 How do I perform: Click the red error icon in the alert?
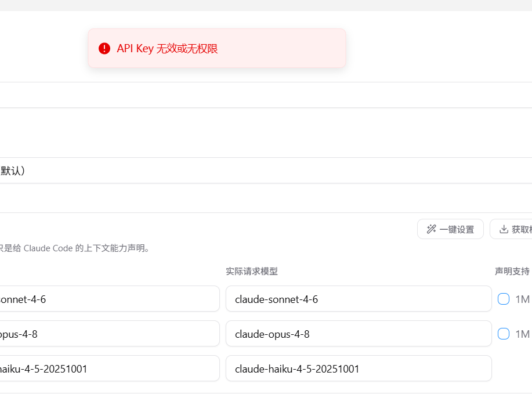click(104, 49)
